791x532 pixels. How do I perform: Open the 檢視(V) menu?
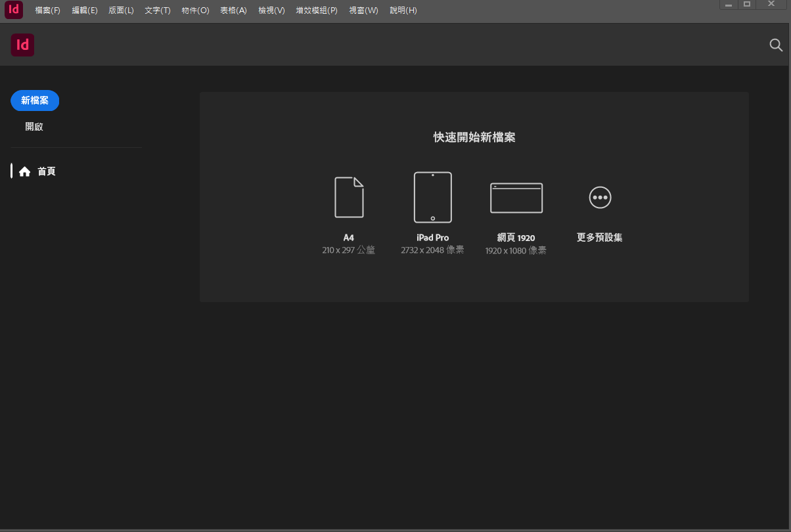271,11
